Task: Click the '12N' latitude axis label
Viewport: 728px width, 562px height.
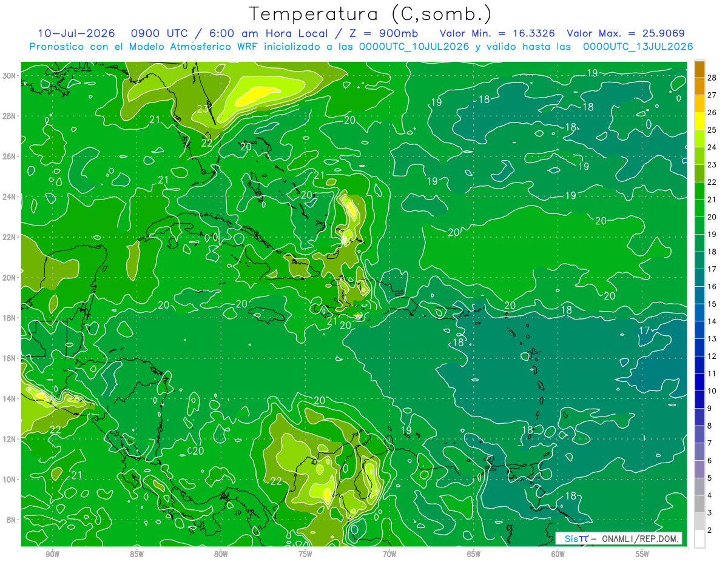Action: click(10, 439)
